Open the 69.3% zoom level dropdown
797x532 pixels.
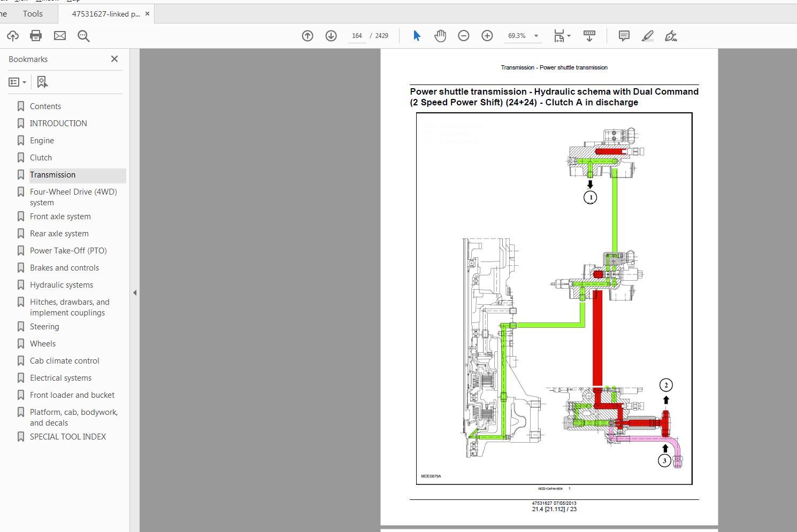click(x=536, y=36)
